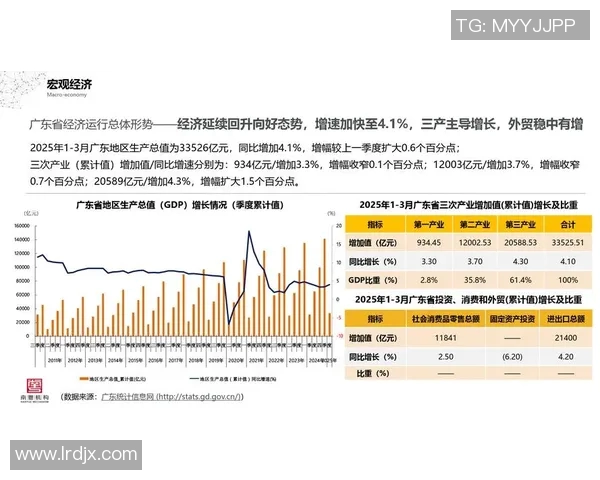Click the 160000 label on the left axis
The image size is (600, 480).
click(22, 226)
